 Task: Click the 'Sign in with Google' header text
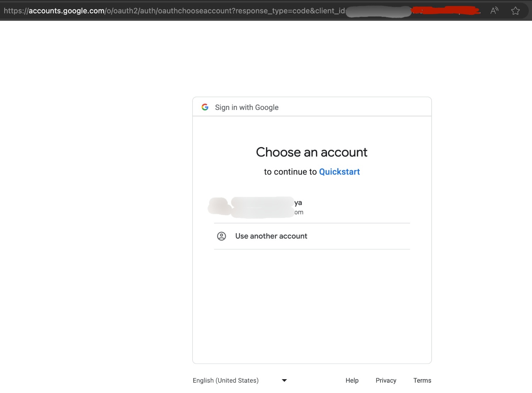click(247, 107)
